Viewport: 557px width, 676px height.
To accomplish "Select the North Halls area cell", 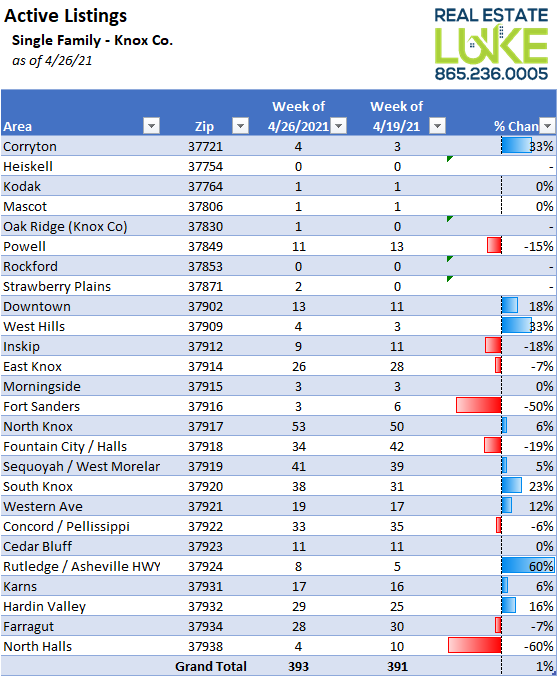I will [82, 646].
